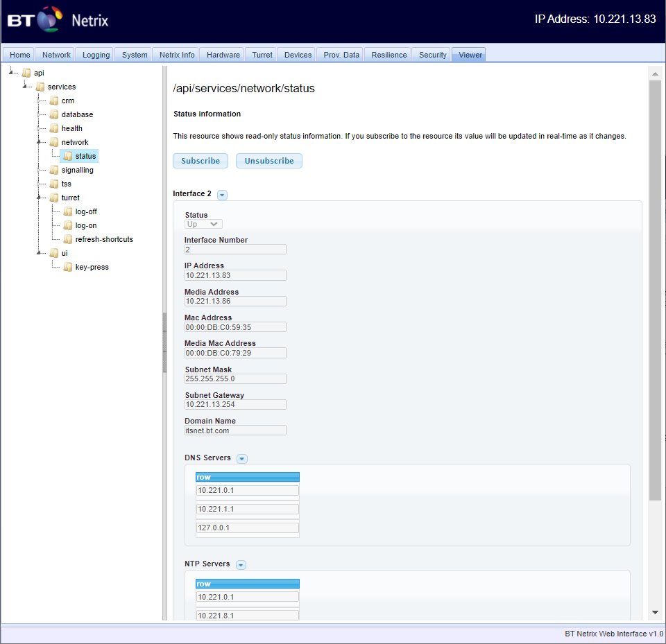Click the network folder icon
666x644 pixels.
pos(55,142)
